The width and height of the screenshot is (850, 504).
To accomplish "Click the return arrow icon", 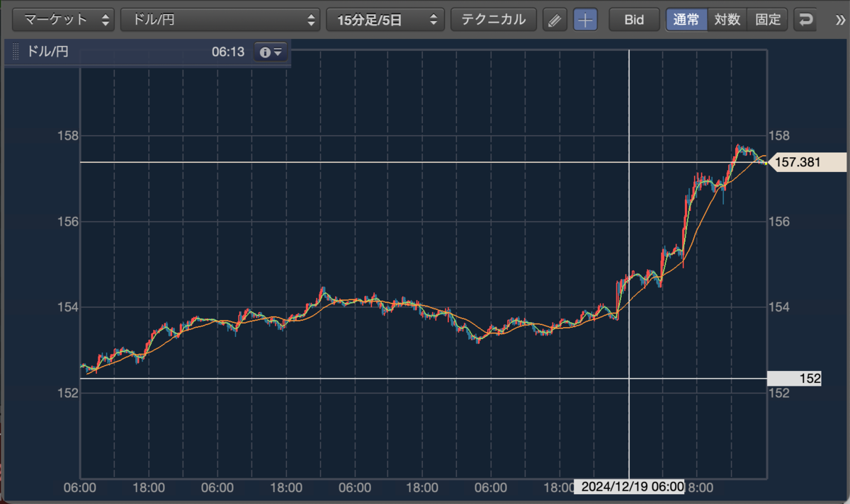I will coord(805,20).
